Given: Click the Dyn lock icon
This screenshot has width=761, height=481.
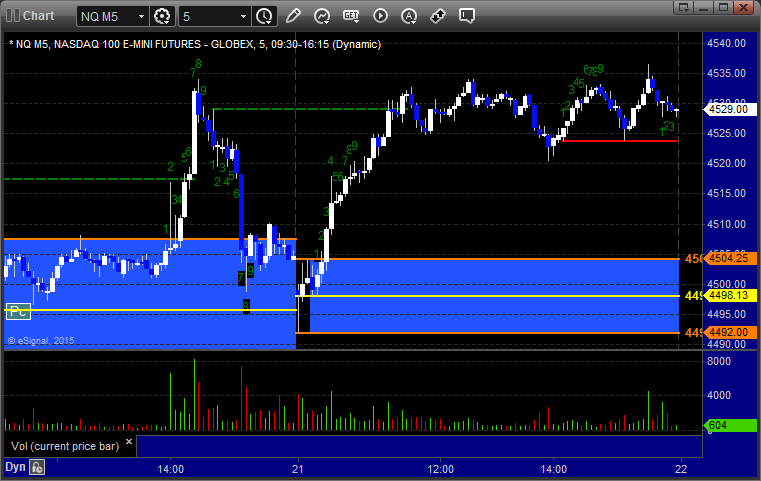Looking at the screenshot, I should pyautogui.click(x=37, y=467).
